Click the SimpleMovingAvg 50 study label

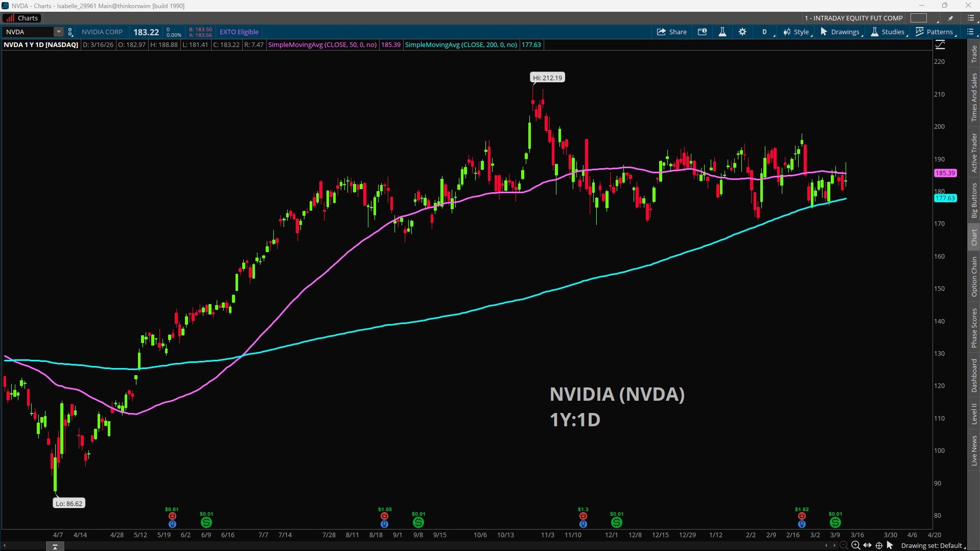coord(322,45)
